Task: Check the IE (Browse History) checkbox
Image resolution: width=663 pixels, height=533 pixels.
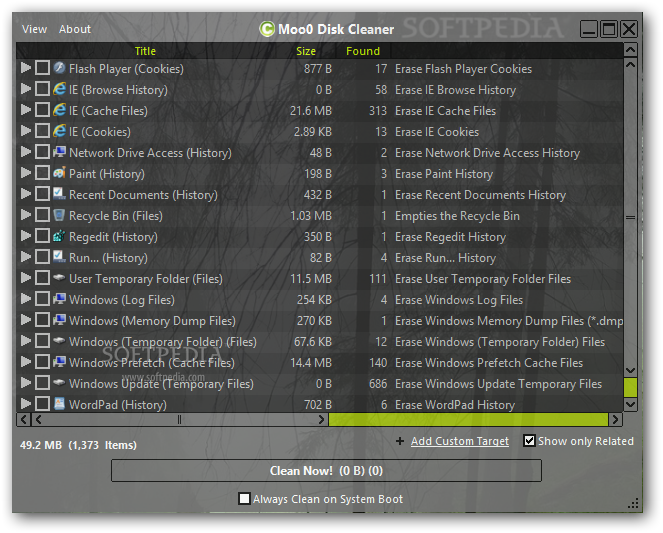Action: [42, 89]
